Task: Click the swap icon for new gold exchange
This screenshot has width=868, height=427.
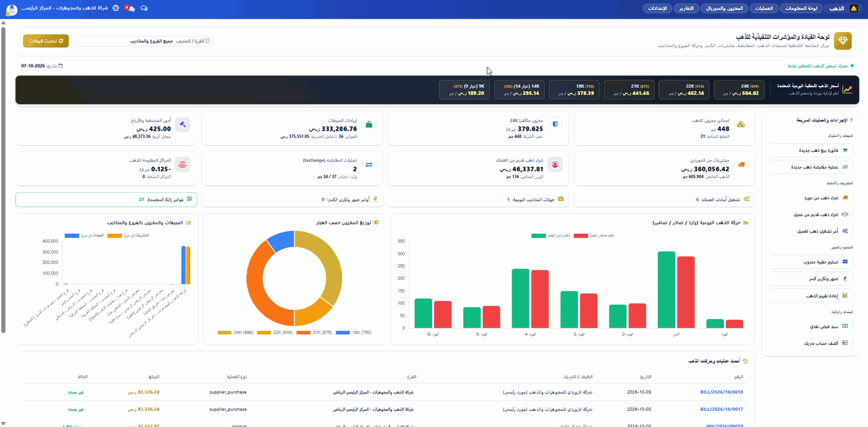Action: (844, 167)
